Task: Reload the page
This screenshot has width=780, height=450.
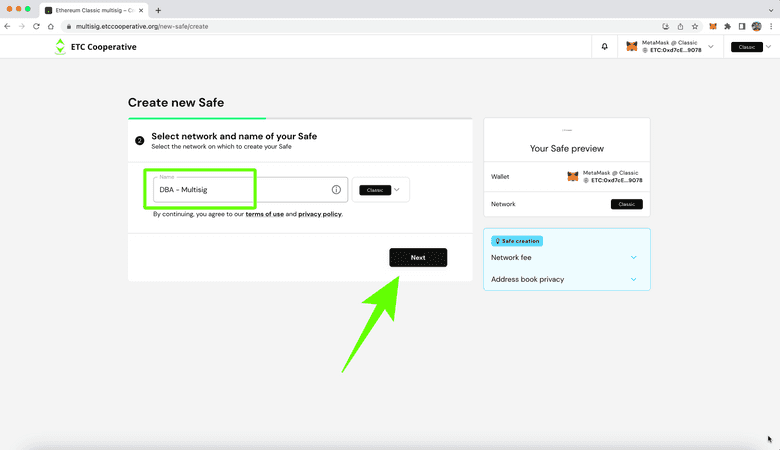Action: [x=37, y=26]
